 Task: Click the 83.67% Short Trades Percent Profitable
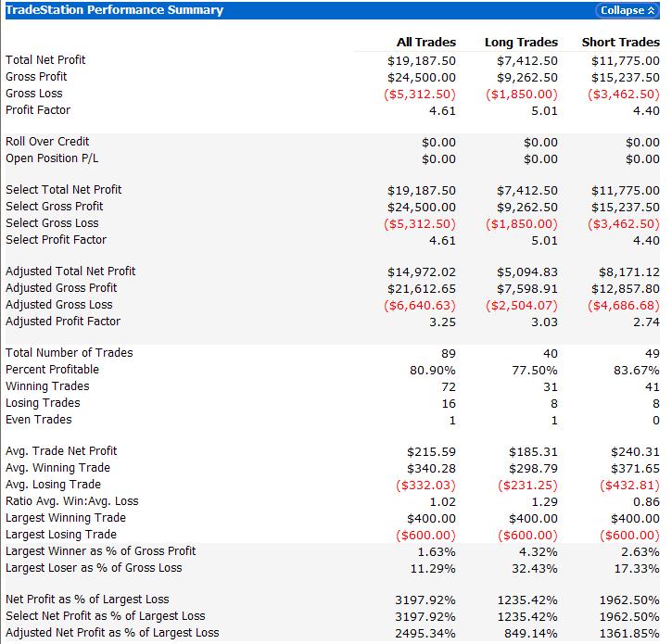(637, 371)
